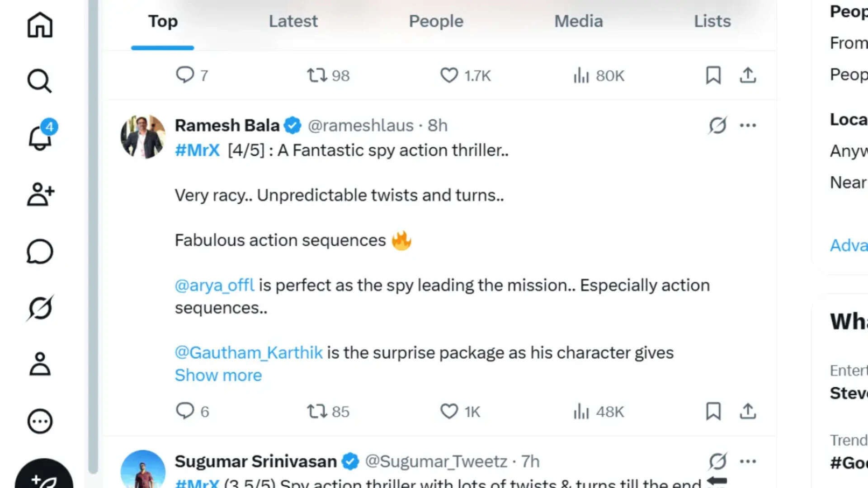
Task: Open Notifications bell with 4 badge
Action: tap(40, 137)
